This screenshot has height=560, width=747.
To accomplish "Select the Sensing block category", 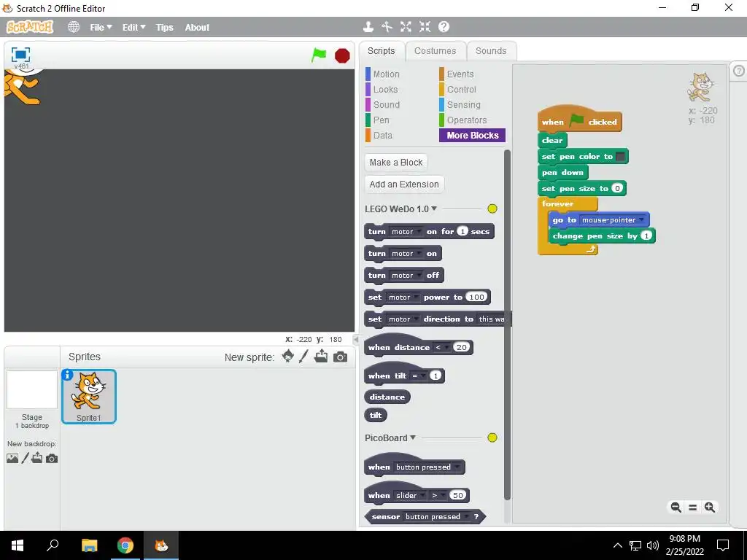I will [463, 105].
